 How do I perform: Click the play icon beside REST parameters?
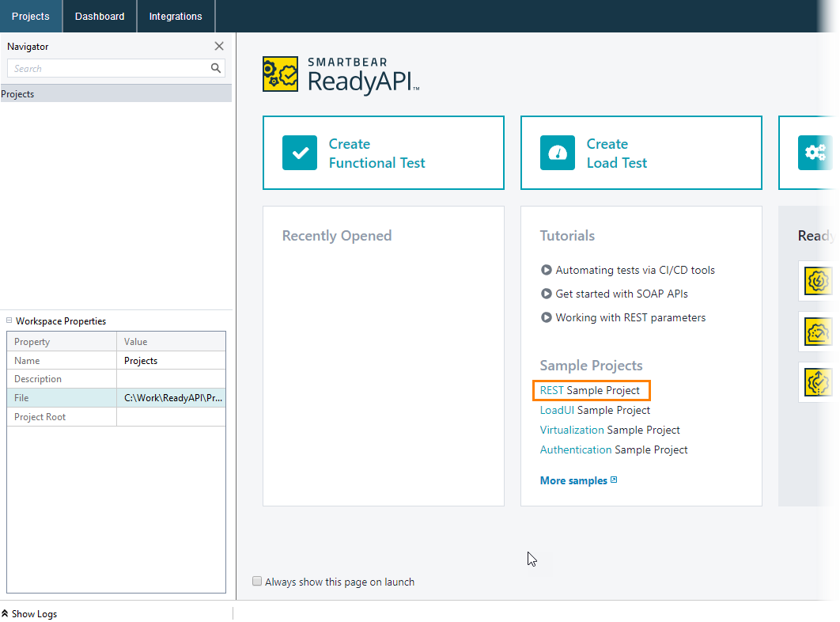[546, 317]
